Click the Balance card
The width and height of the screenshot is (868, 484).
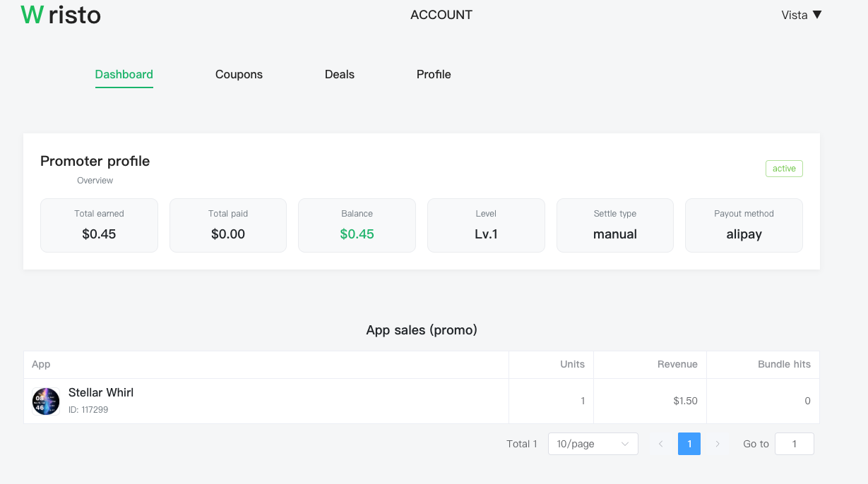[x=357, y=225]
